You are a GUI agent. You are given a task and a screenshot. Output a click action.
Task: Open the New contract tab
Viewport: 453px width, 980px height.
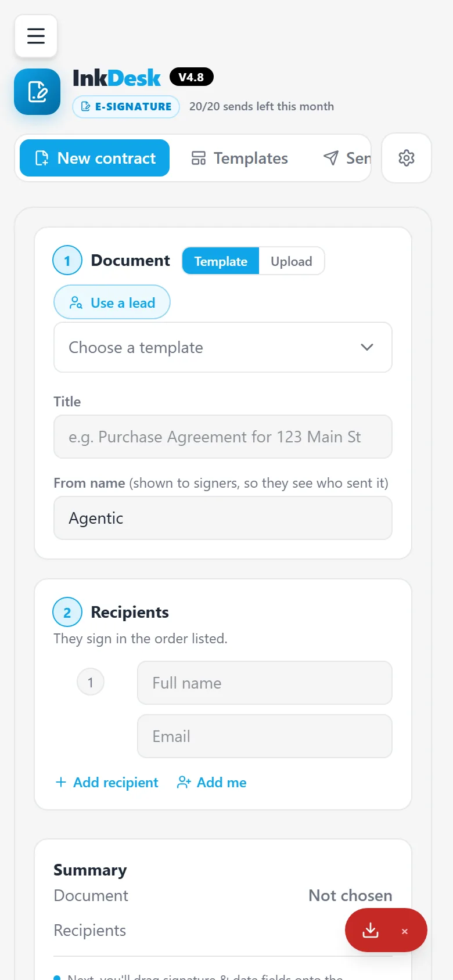coord(95,158)
